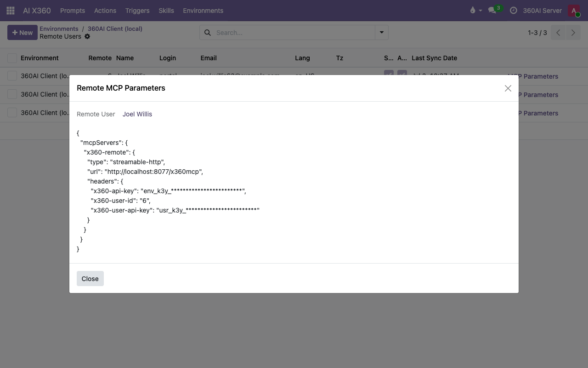Click the Close button in the dialog
Image resolution: width=588 pixels, height=368 pixels.
pyautogui.click(x=90, y=278)
